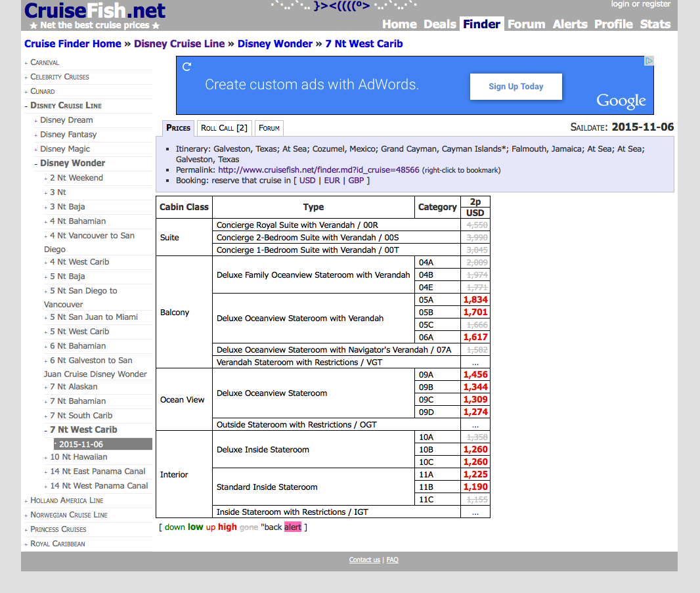Open the FAQ footer link
Screen dimensions: 700x593
pos(393,560)
